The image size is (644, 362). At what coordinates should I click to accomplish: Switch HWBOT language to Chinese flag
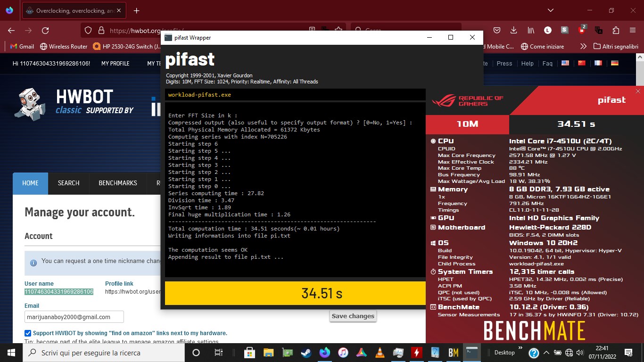point(581,63)
